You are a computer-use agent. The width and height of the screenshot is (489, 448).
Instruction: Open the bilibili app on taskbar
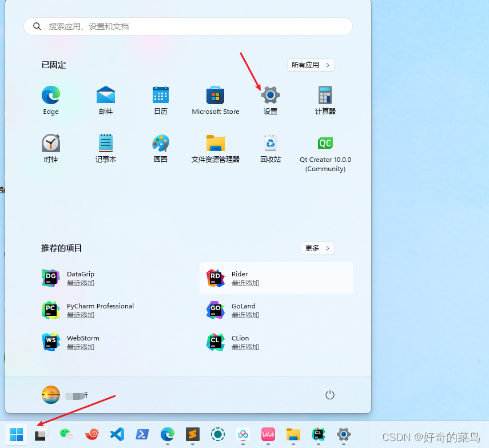pyautogui.click(x=268, y=434)
